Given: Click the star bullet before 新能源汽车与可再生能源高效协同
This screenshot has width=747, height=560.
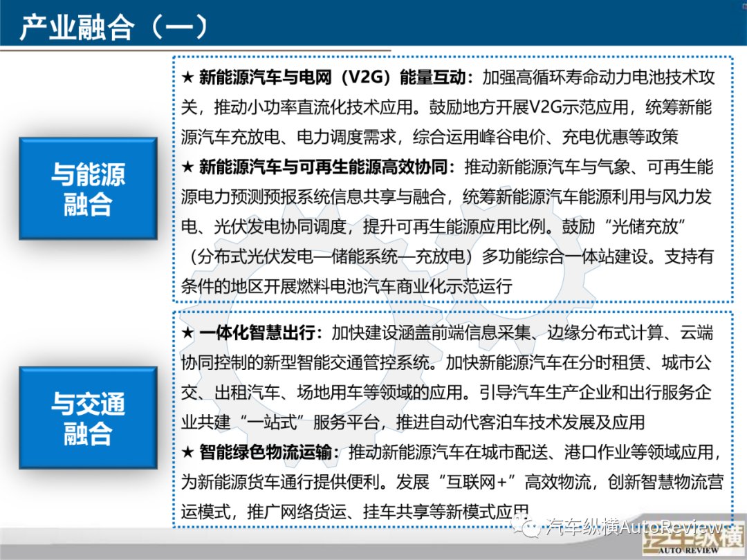Looking at the screenshot, I should pyautogui.click(x=187, y=167).
